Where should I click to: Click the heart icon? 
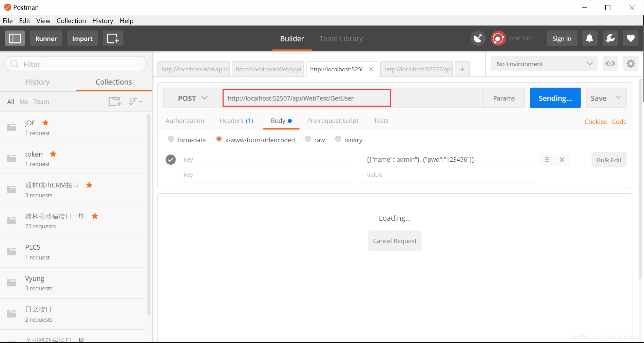click(631, 38)
